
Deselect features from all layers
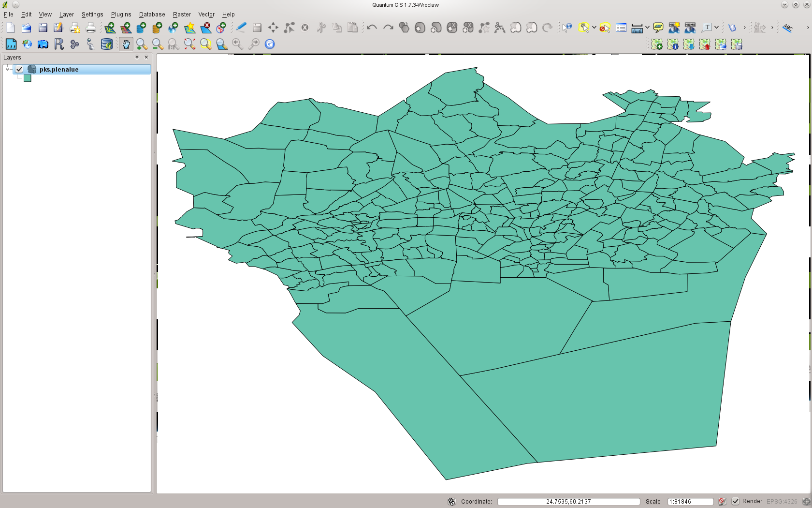click(x=605, y=28)
